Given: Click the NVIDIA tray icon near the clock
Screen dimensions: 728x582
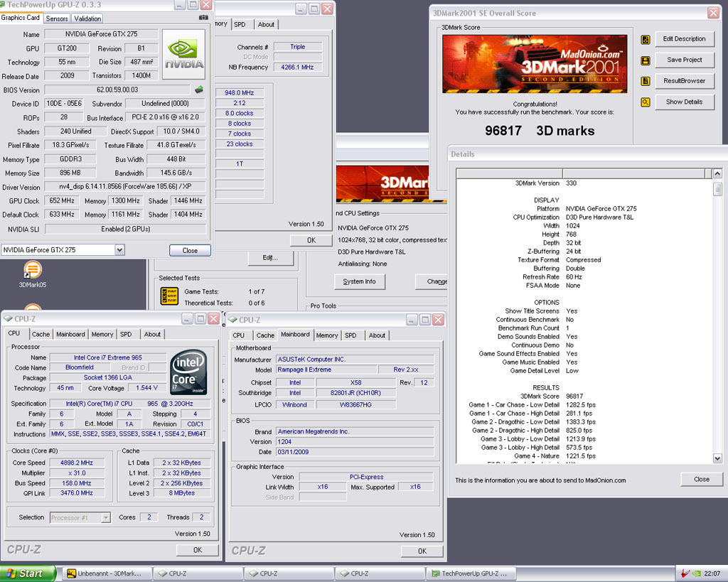Looking at the screenshot, I should 697,573.
